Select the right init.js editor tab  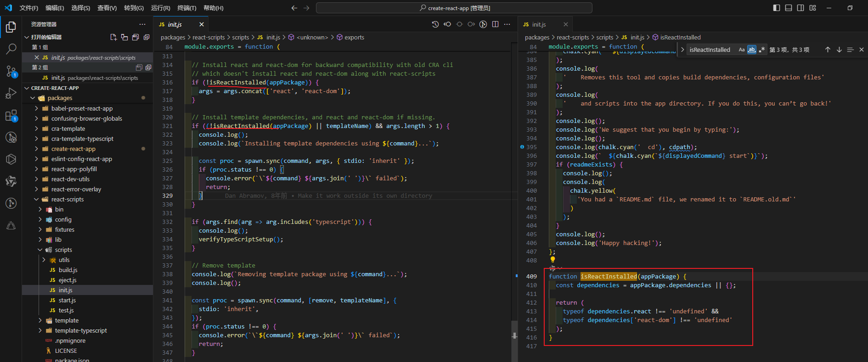(x=545, y=24)
